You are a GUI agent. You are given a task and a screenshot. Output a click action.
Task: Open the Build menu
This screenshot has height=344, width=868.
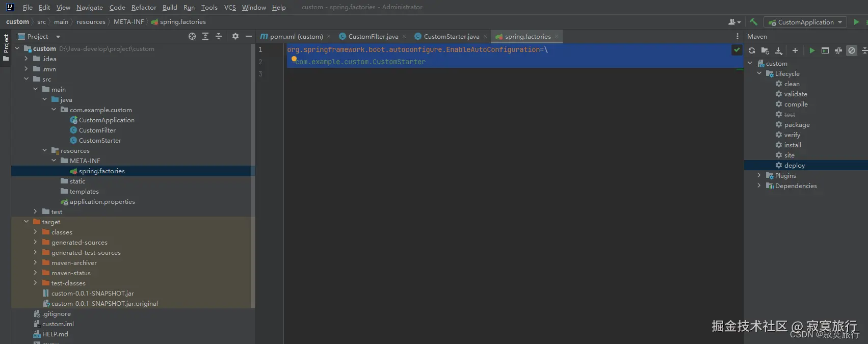(170, 7)
